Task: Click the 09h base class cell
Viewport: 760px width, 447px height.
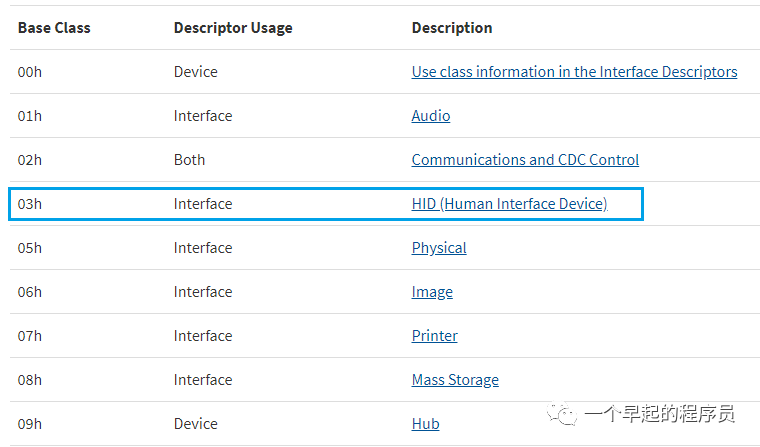Action: click(30, 424)
